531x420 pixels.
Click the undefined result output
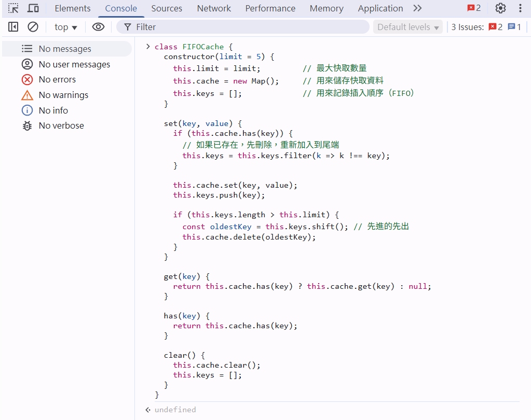175,410
